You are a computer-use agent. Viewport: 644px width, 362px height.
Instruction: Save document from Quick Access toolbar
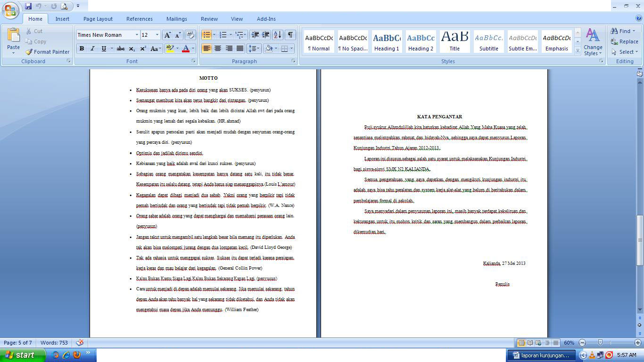(28, 6)
